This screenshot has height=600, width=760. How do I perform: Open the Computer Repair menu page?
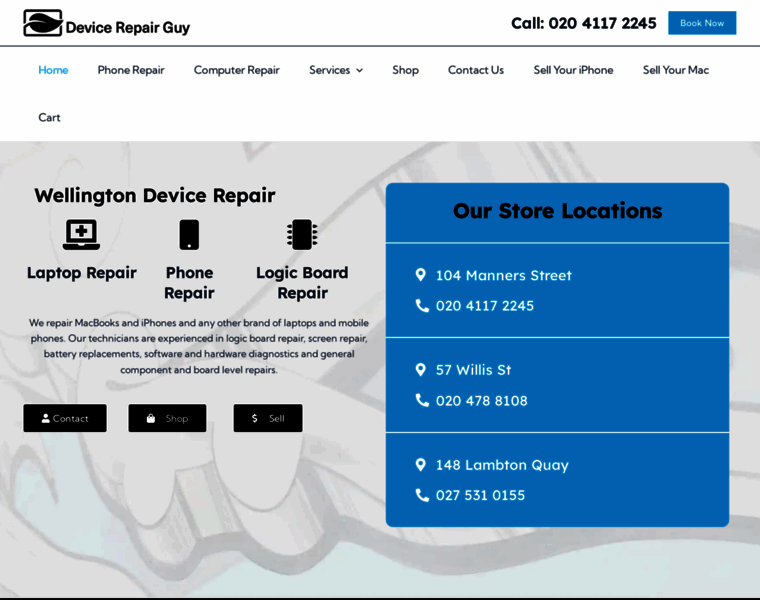click(x=237, y=70)
